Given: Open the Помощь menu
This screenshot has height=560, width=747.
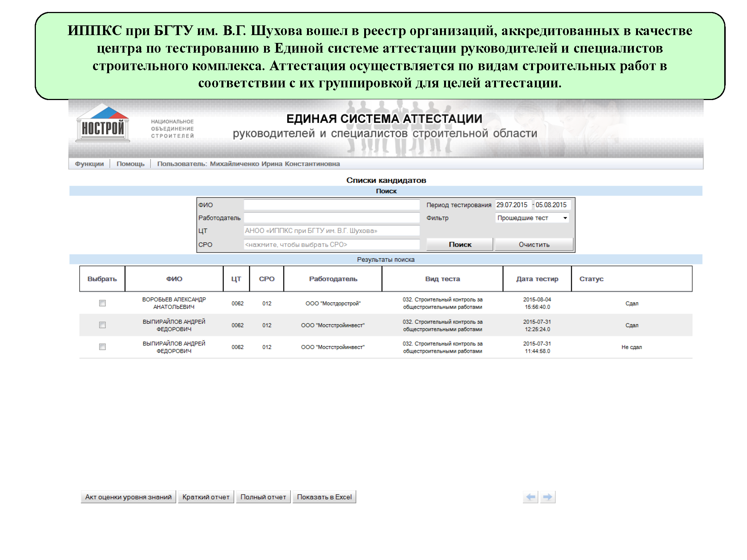Looking at the screenshot, I should [130, 164].
